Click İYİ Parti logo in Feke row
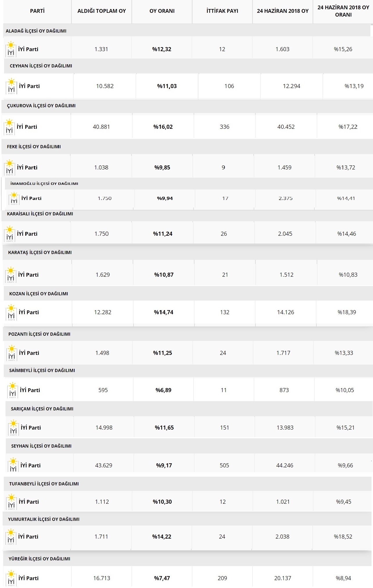Screen dimensions: 373x588 pos(10,167)
